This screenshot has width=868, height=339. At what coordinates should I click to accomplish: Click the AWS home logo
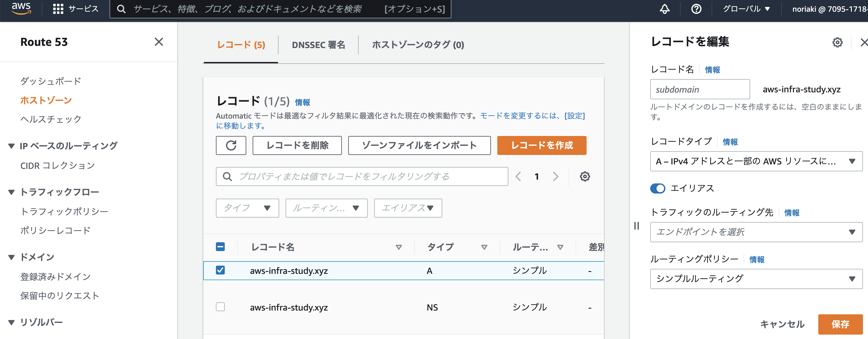tap(21, 9)
